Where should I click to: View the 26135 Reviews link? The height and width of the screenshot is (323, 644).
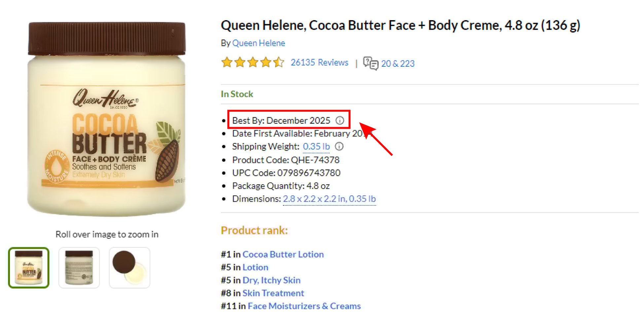(320, 62)
